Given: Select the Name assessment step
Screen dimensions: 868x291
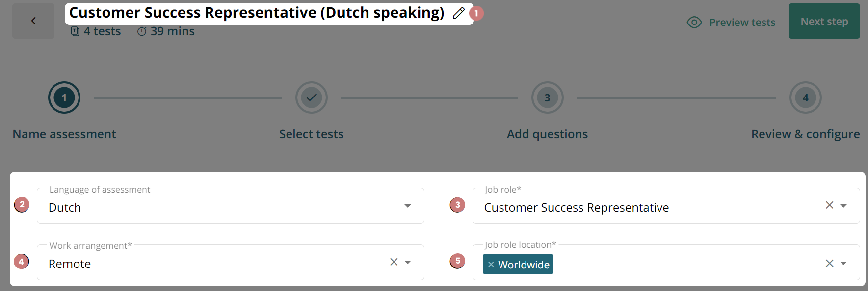Looking at the screenshot, I should 64,97.
